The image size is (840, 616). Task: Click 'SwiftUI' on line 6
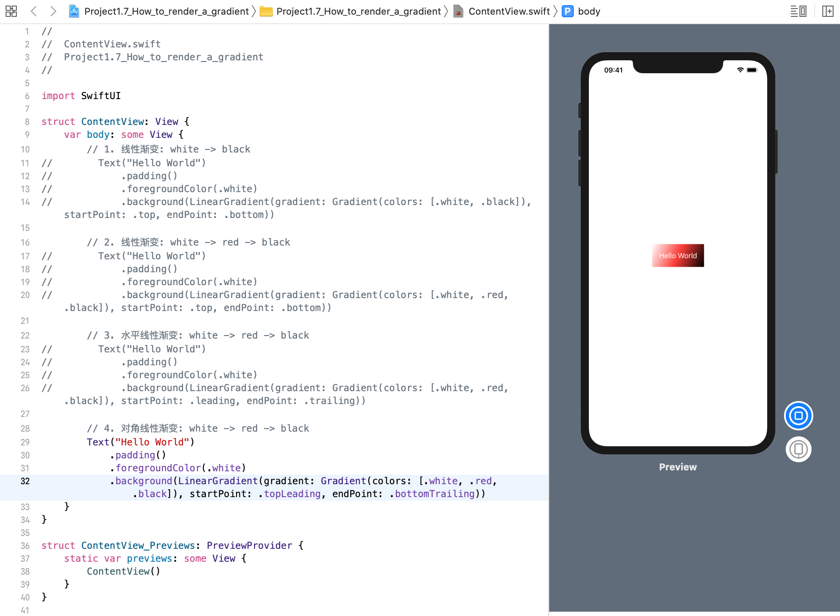coord(101,96)
